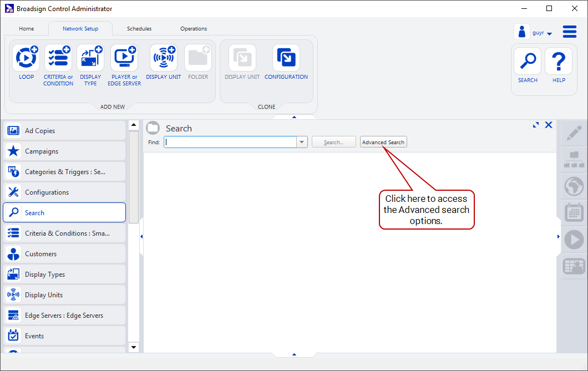Maximize the Search panel with expand icon
The height and width of the screenshot is (371, 588).
pyautogui.click(x=536, y=125)
